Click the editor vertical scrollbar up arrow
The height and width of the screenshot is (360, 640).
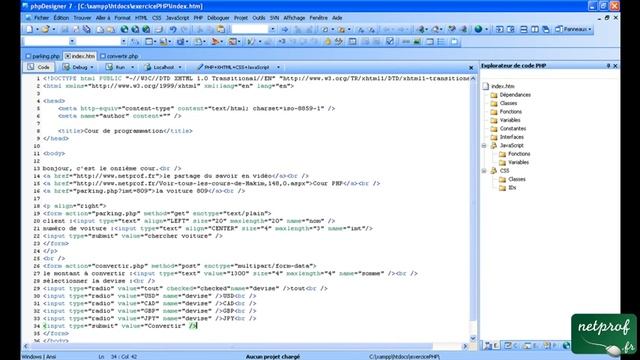473,78
